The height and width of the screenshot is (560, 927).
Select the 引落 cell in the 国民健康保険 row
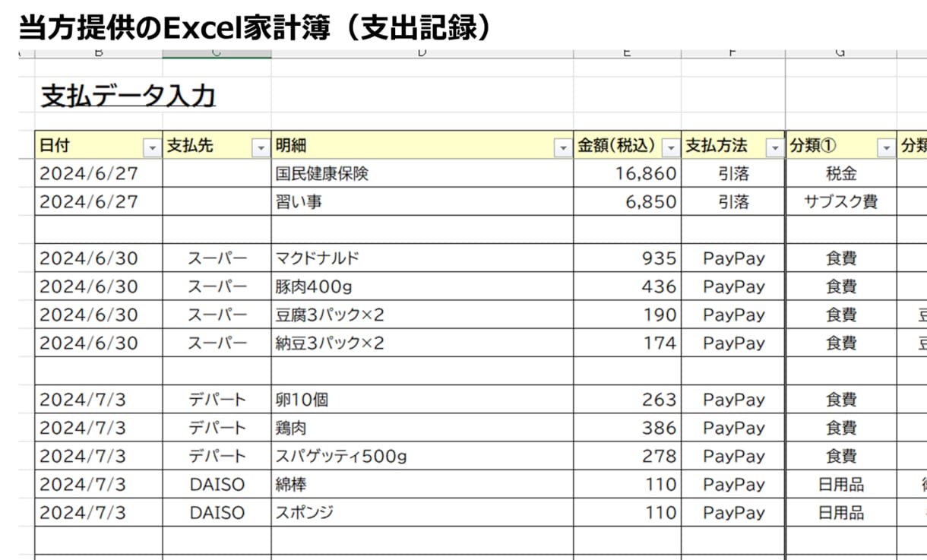733,174
